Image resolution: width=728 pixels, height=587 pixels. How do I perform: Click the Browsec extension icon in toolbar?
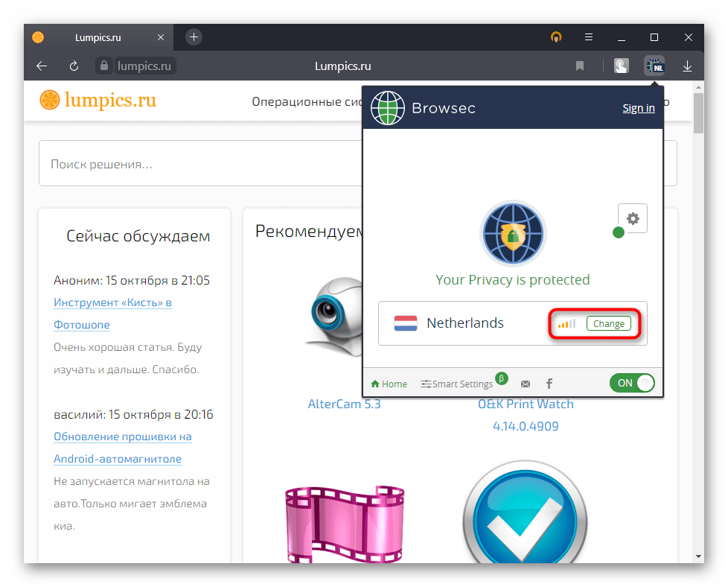654,66
